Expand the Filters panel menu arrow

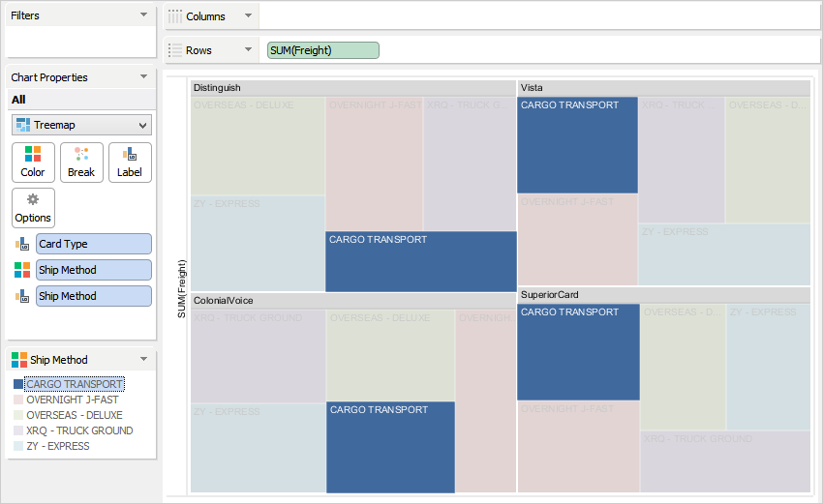point(143,15)
